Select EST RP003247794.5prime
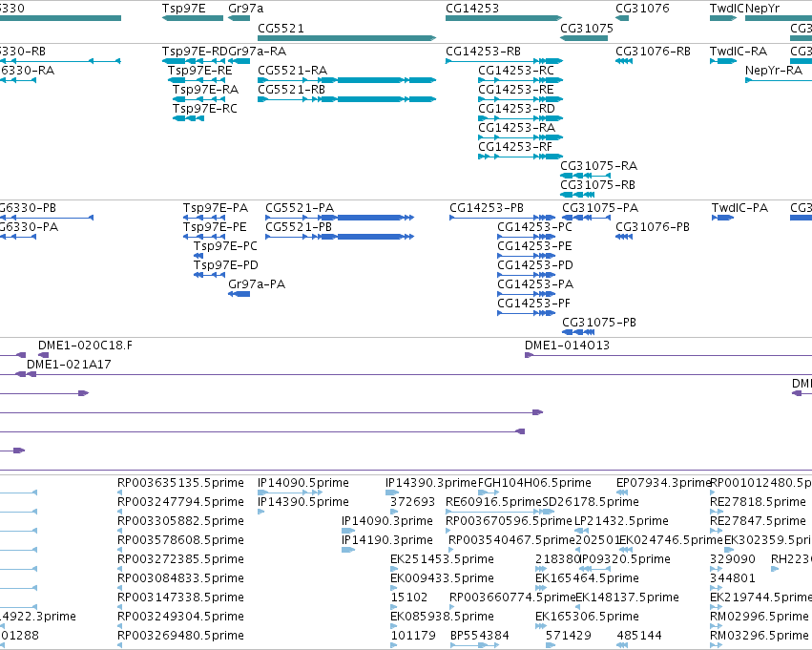The image size is (812, 650). pos(180,502)
